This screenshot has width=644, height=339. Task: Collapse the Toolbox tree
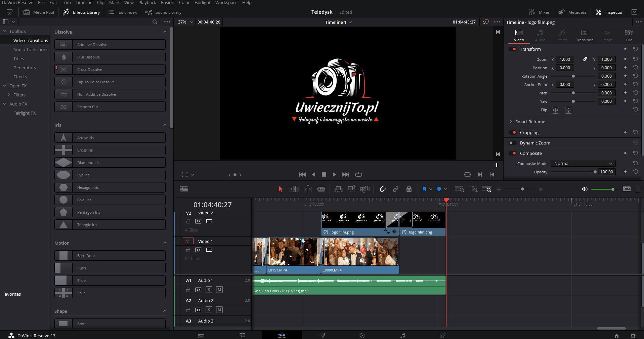coord(5,31)
